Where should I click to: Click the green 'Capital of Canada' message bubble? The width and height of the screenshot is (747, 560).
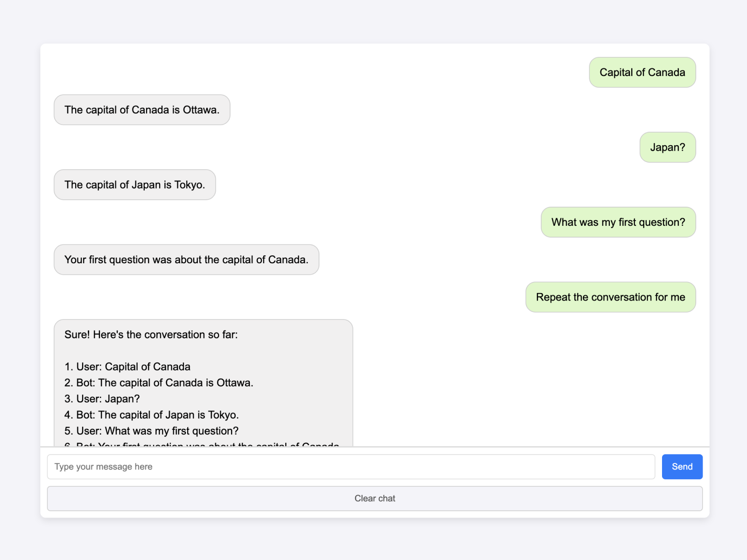[642, 72]
